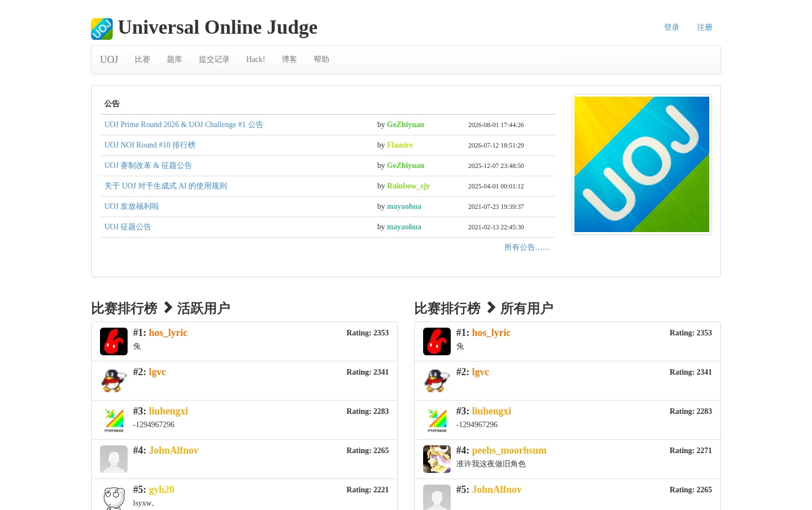Open JohnAlfnov username in active users ranking
The height and width of the screenshot is (510, 812).
[x=173, y=450]
